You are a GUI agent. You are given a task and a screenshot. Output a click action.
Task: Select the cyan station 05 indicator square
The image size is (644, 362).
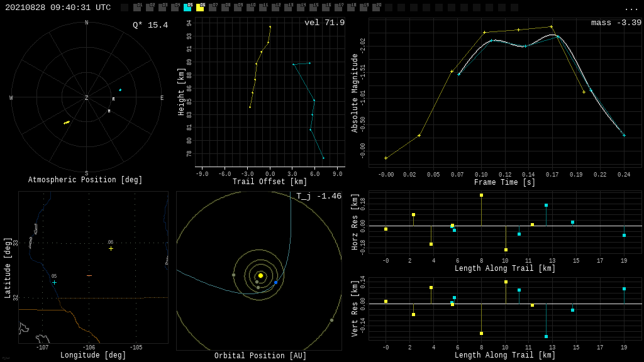click(x=187, y=8)
